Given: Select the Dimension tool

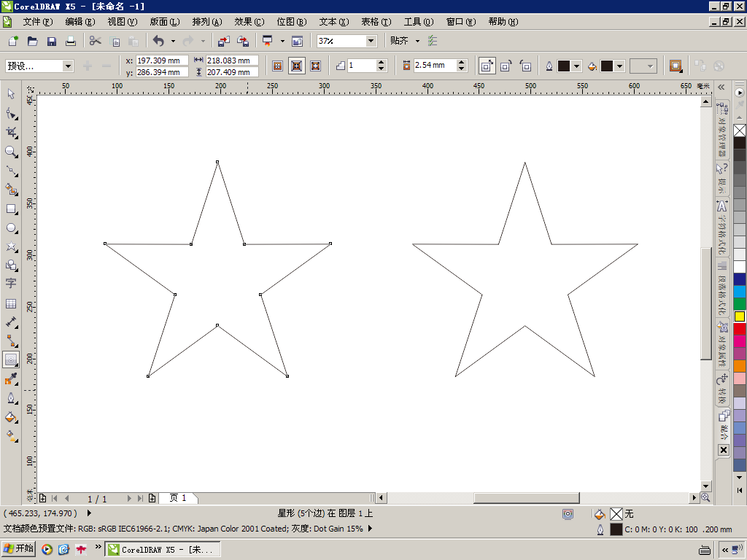Looking at the screenshot, I should click(11, 322).
